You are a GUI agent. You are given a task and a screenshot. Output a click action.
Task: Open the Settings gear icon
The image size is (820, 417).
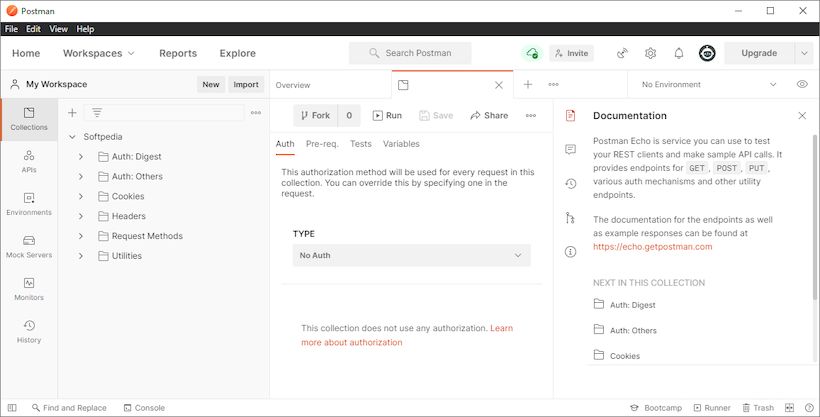coord(650,53)
